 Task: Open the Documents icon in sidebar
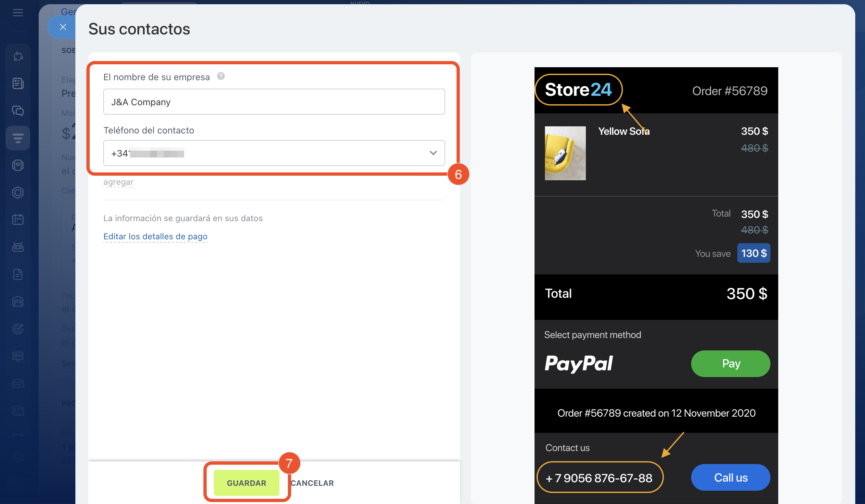tap(18, 274)
